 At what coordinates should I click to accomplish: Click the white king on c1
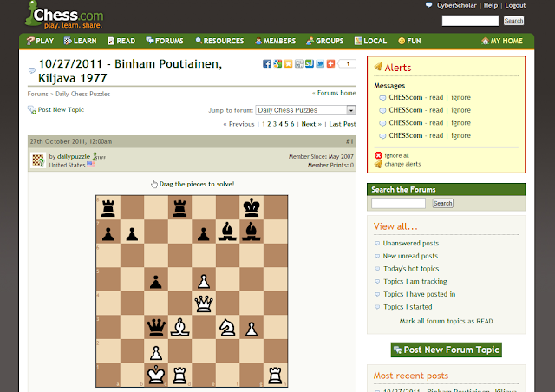coord(156,375)
